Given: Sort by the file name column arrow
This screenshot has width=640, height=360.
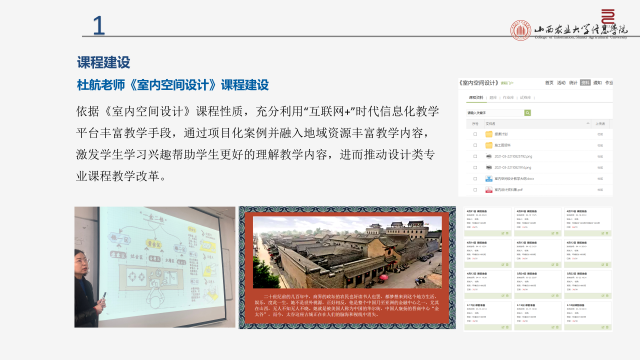Looking at the screenshot, I should 588,123.
